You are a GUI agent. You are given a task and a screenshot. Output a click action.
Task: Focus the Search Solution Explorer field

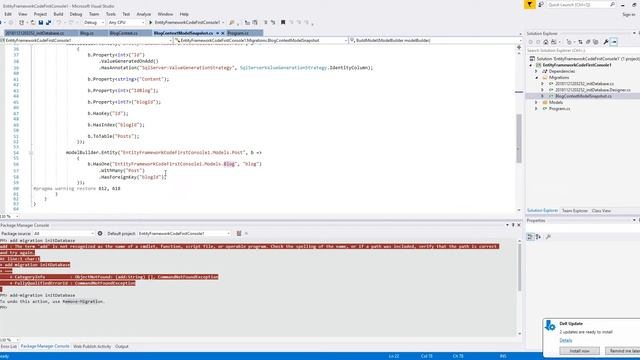pos(583,50)
